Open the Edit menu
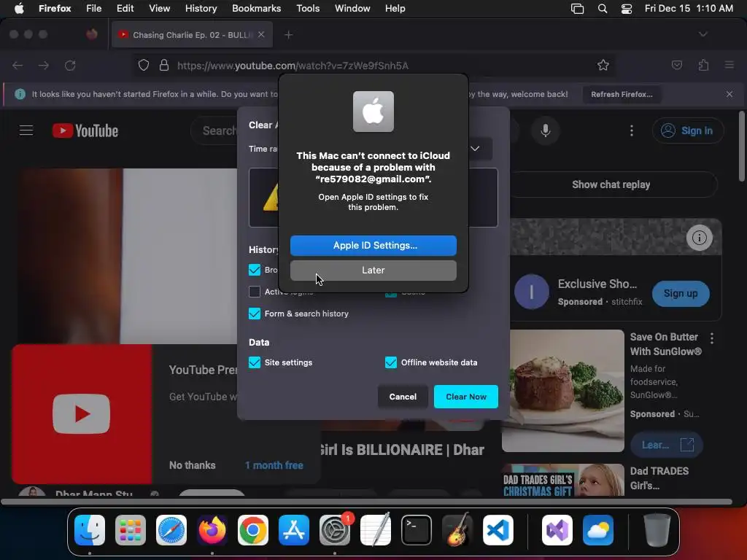Image resolution: width=747 pixels, height=560 pixels. tap(125, 9)
